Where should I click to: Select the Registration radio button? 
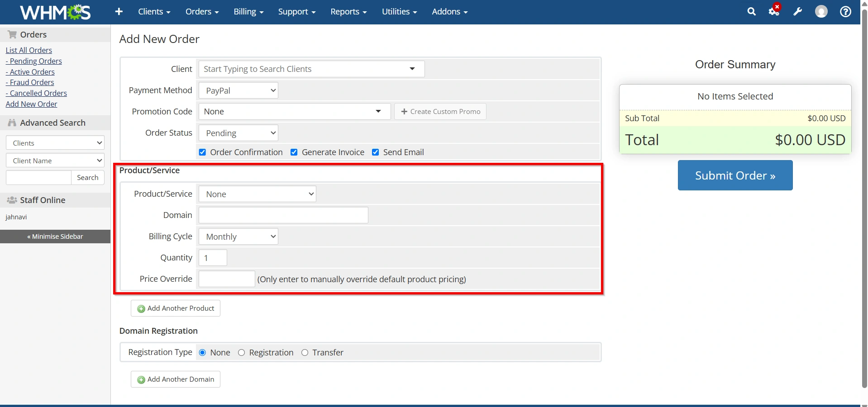(242, 353)
